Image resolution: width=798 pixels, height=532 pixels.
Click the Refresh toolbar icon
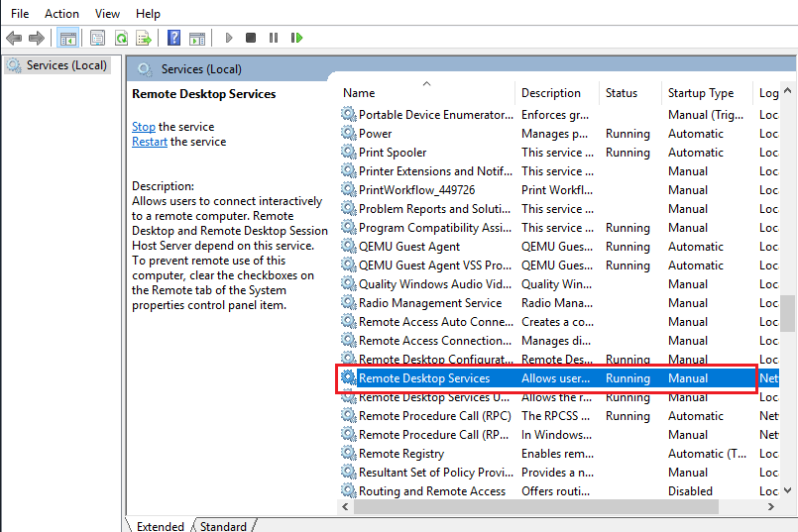[121, 38]
